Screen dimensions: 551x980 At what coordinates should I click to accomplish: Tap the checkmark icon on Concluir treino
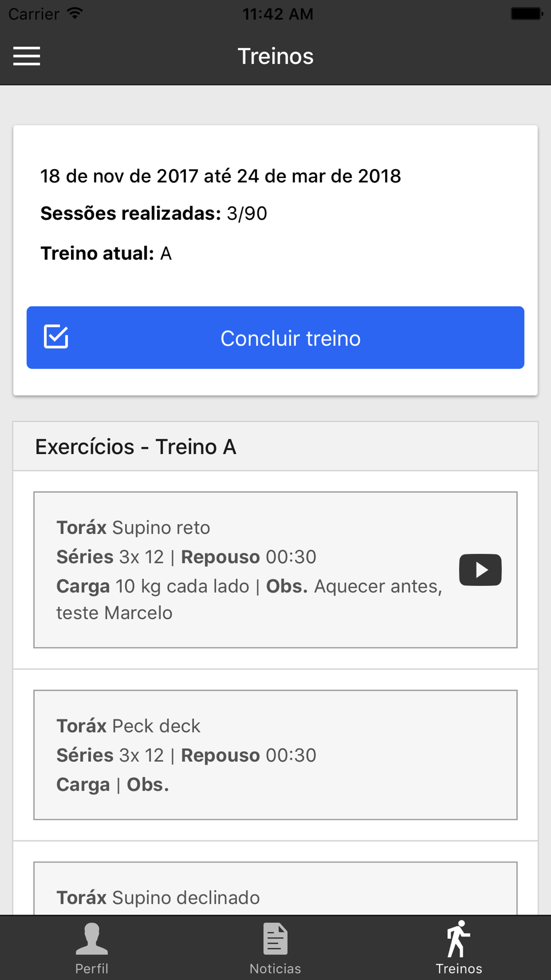56,337
